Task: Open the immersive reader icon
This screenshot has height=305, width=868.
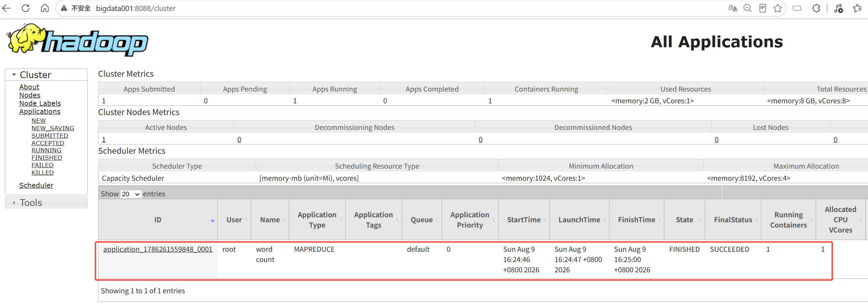Action: pyautogui.click(x=762, y=8)
